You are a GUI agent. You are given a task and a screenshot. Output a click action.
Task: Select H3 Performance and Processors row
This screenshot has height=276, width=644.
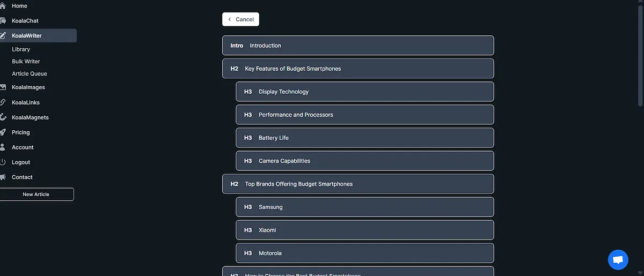(x=365, y=115)
